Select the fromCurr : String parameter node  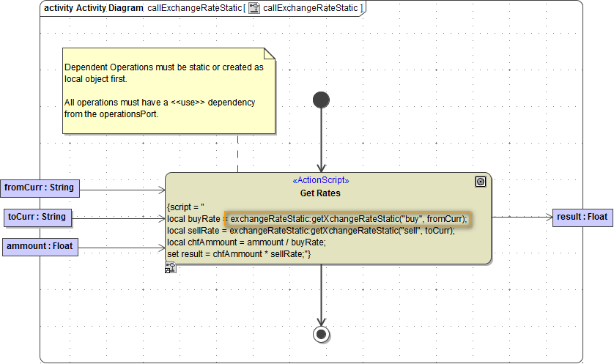coord(40,187)
